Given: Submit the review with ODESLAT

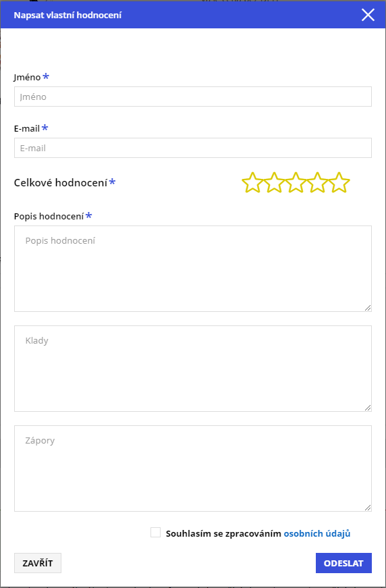Looking at the screenshot, I should (343, 563).
